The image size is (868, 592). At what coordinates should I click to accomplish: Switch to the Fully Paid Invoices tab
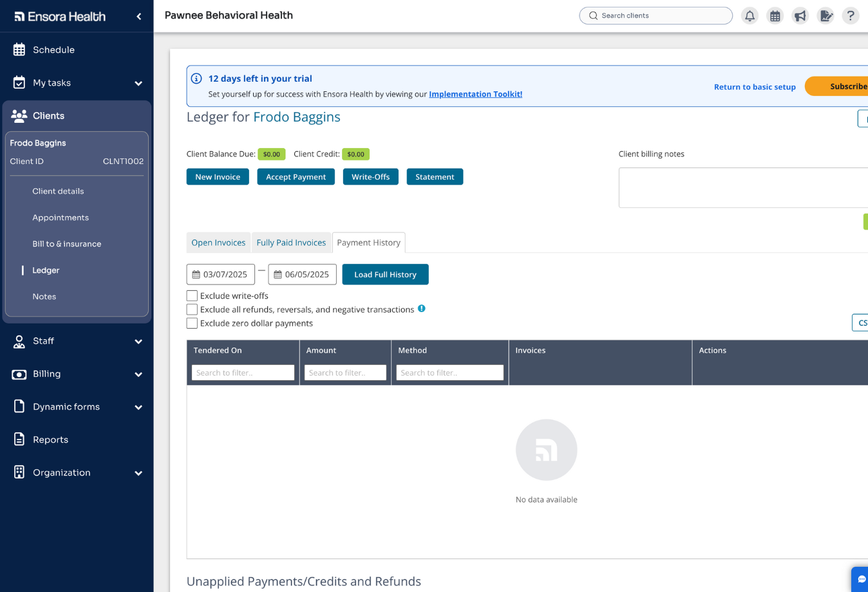point(291,243)
